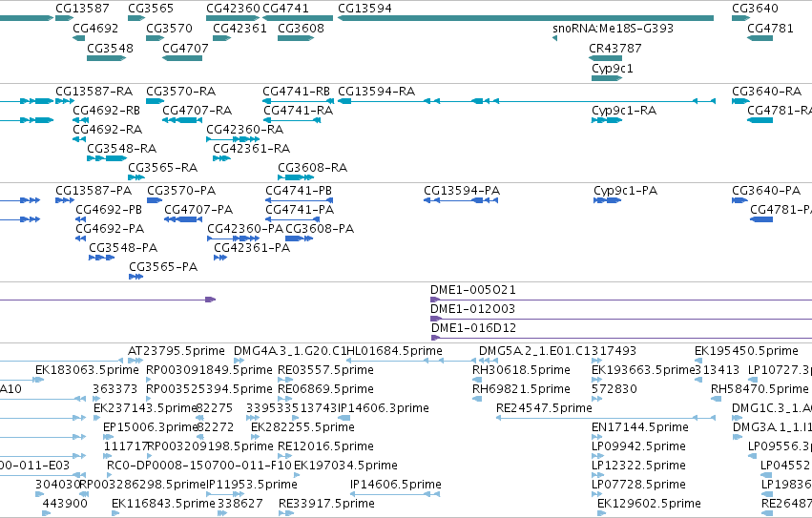This screenshot has height=518, width=812.
Task: Click the CG3565-PA protein label
Action: click(163, 267)
